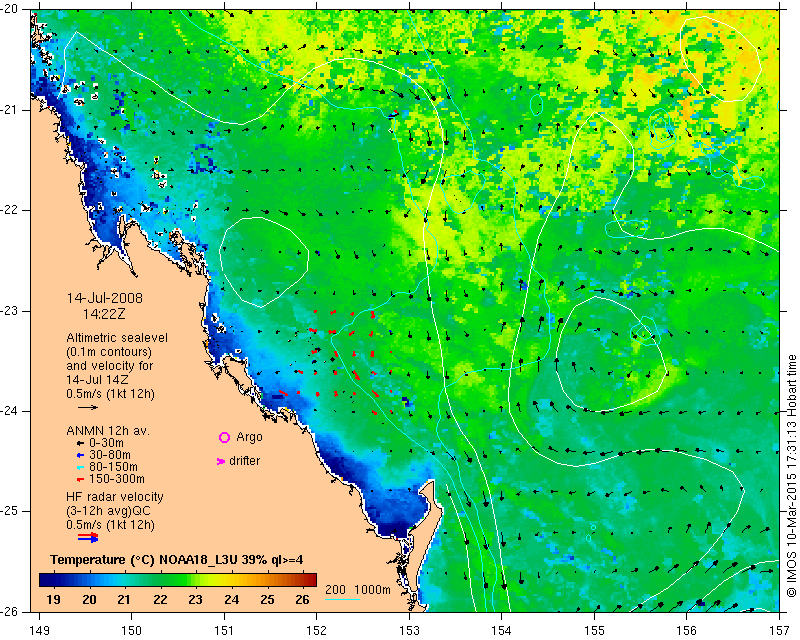The height and width of the screenshot is (640, 800).
Task: Click the '200 1000m' bathymetry label
Action: tap(358, 590)
